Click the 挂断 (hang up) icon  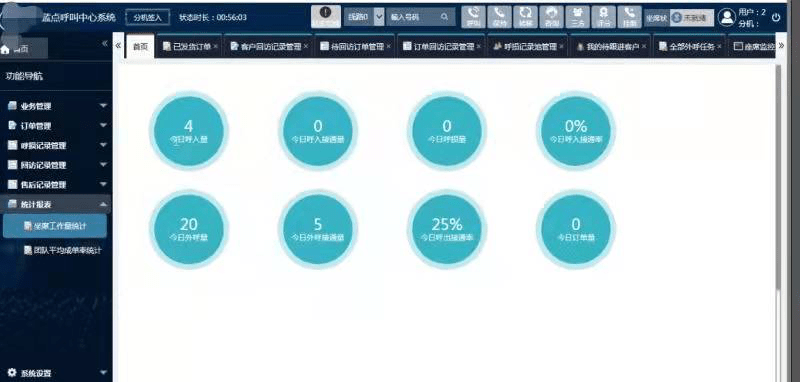pos(630,17)
